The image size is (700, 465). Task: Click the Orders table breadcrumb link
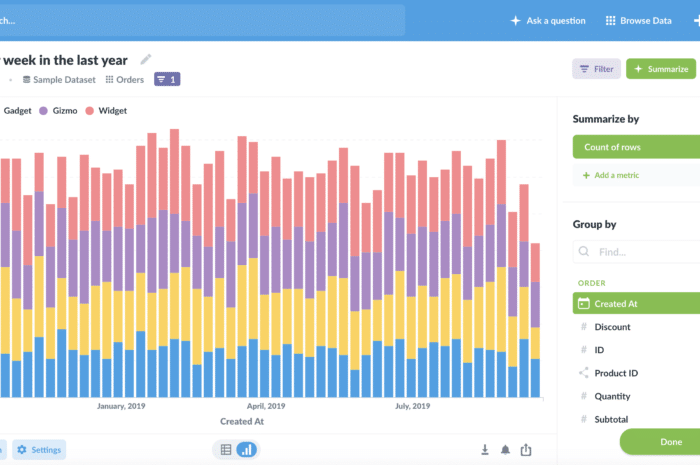(125, 80)
